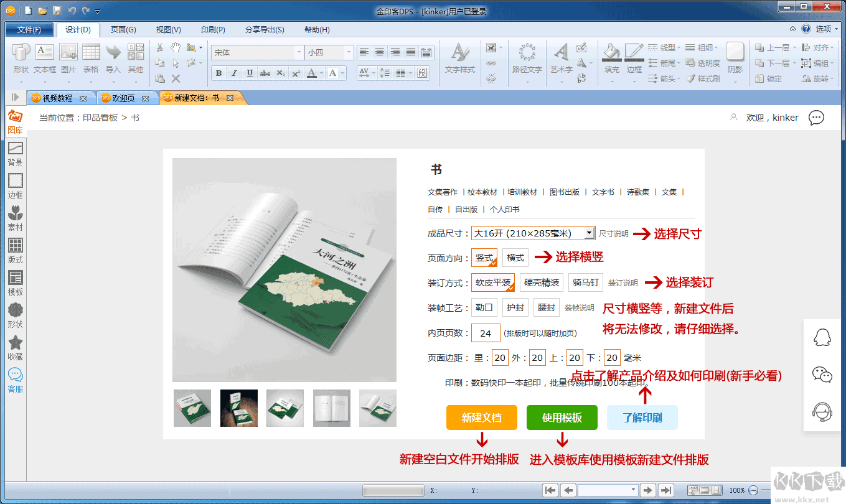Open the 背景 background panel icon

click(15, 153)
